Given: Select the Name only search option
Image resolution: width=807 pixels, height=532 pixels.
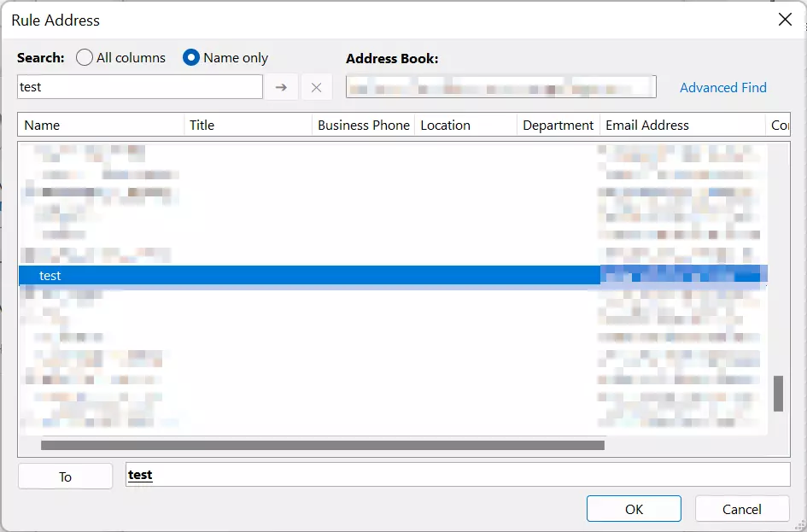Looking at the screenshot, I should tap(225, 57).
